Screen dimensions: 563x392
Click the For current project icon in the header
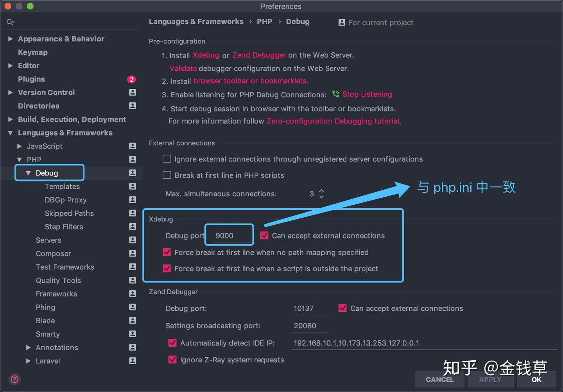(342, 22)
